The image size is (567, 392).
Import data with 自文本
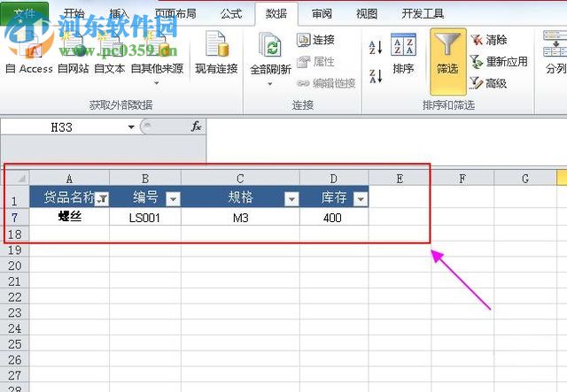[110, 52]
